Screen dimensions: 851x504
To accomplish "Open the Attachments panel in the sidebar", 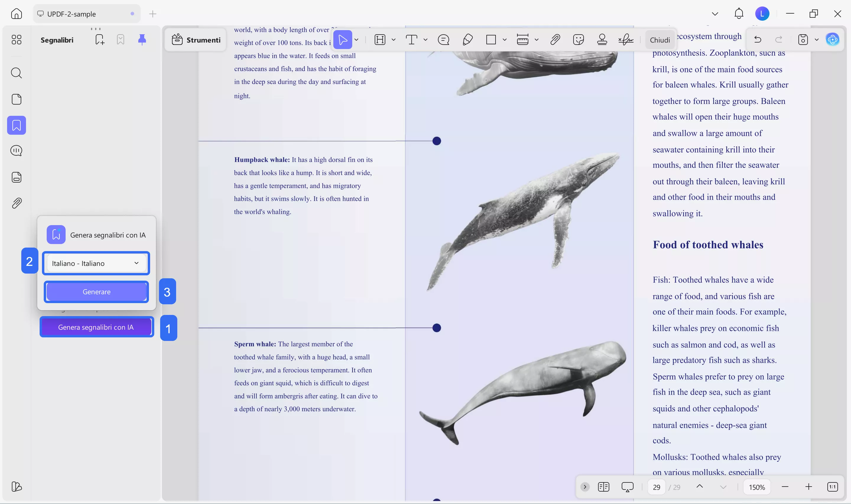I will (16, 203).
